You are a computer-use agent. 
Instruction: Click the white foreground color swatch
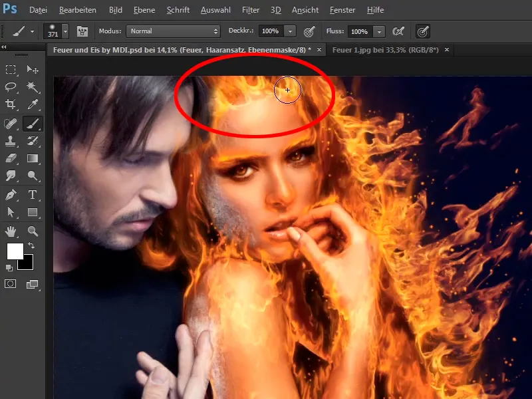click(x=13, y=250)
